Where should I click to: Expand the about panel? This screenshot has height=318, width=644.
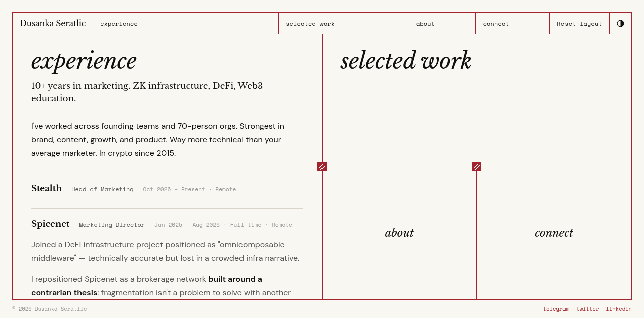point(399,233)
